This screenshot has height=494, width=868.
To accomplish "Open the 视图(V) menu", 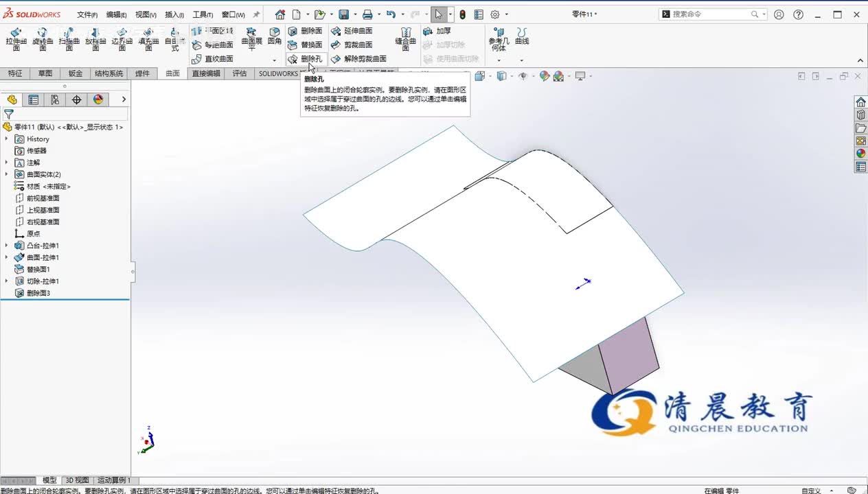I will [x=146, y=14].
